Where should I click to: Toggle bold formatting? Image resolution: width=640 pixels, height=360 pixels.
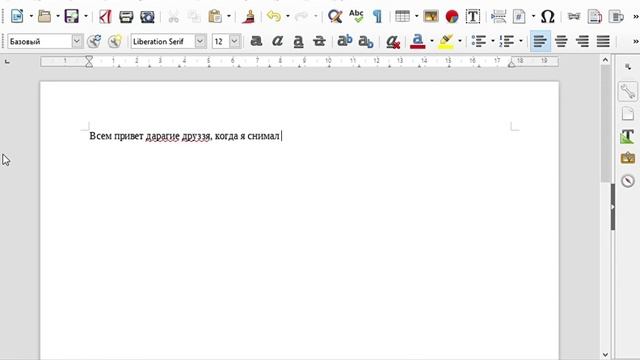(256, 41)
